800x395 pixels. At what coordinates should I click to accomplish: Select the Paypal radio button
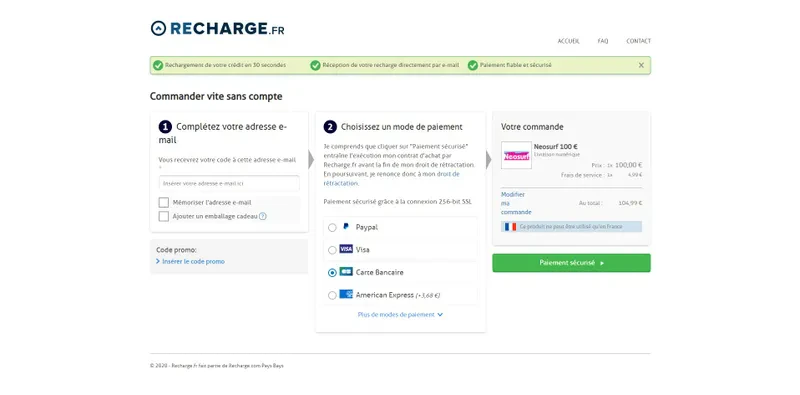pyautogui.click(x=332, y=228)
